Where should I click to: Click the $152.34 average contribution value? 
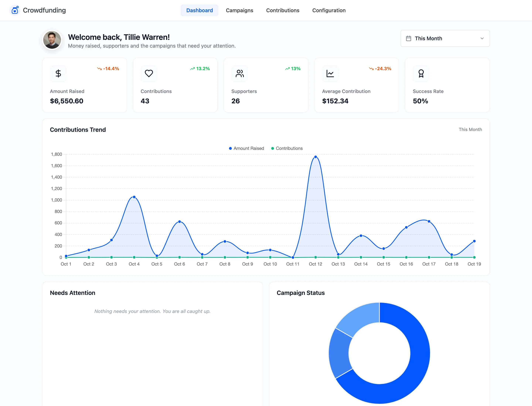[335, 101]
